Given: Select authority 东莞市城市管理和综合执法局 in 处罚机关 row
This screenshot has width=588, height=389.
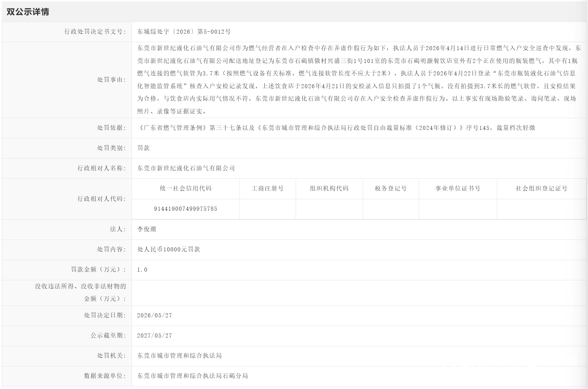Looking at the screenshot, I should coord(180,356).
